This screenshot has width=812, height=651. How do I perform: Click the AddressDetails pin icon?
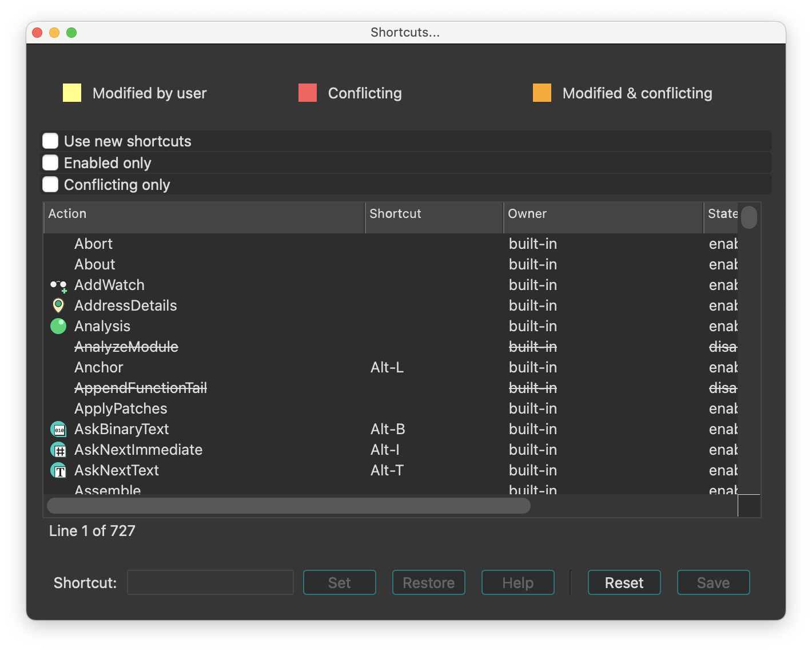point(58,306)
